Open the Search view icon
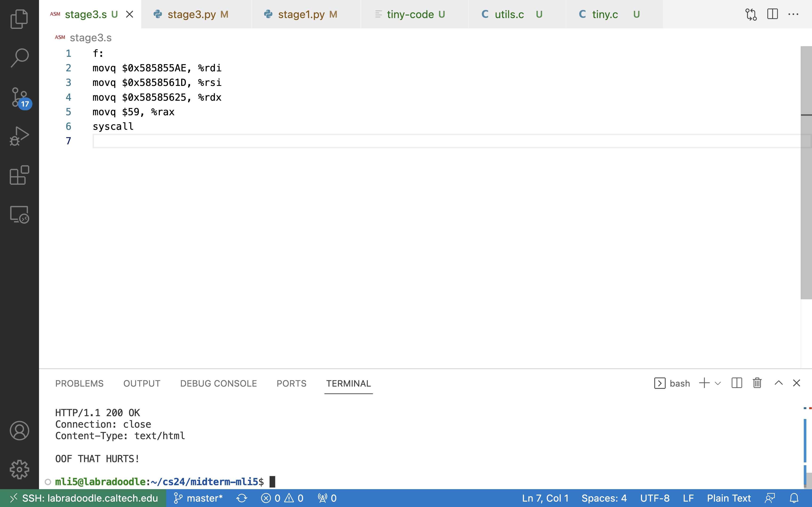Image resolution: width=812 pixels, height=507 pixels. coord(19,58)
